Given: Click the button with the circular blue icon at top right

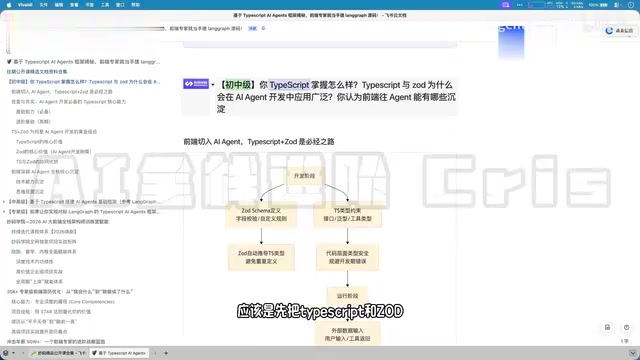Looking at the screenshot, I should pyautogui.click(x=619, y=31).
